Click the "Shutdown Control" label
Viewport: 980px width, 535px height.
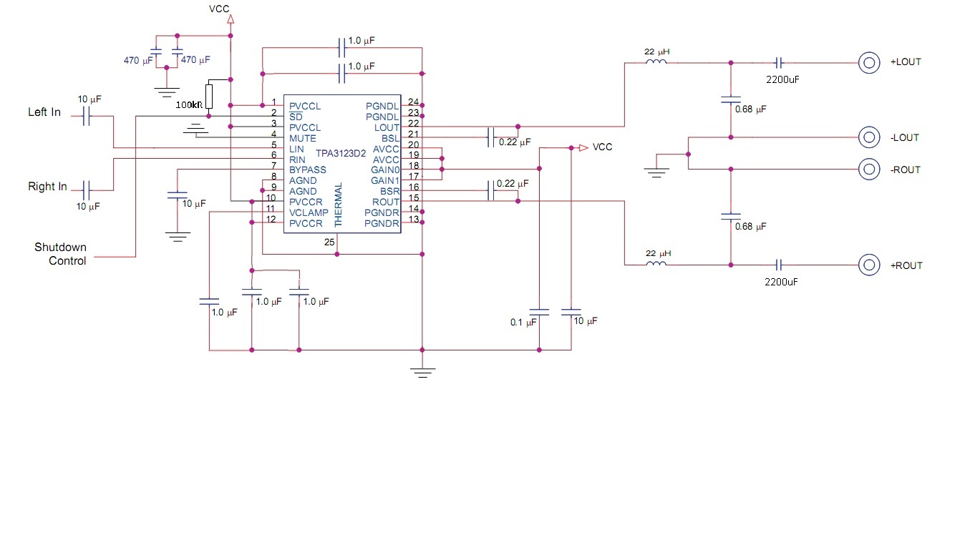pos(61,254)
